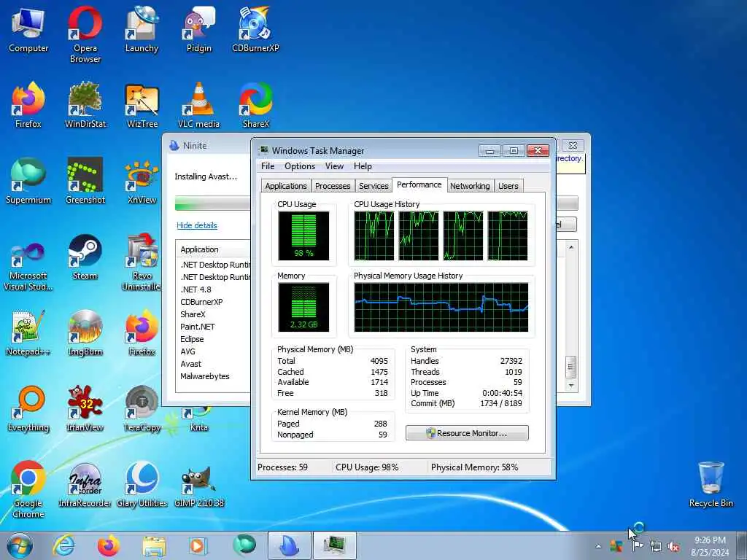Click the Ninite taskbar button
747x560 pixels.
coord(290,545)
